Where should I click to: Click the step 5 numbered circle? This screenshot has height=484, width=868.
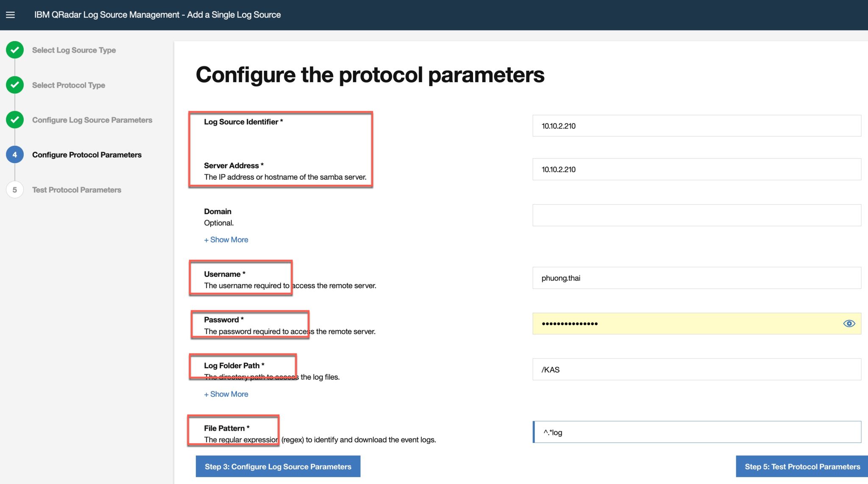tap(15, 189)
